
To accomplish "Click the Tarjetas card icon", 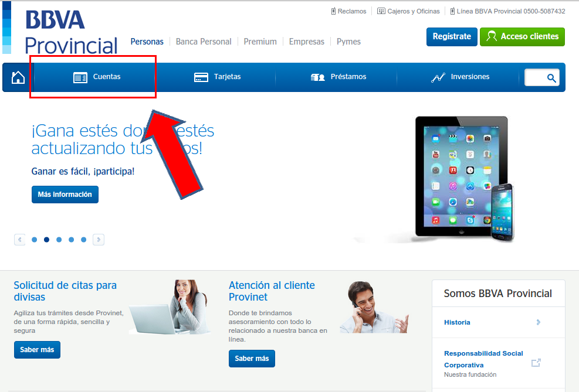I will pyautogui.click(x=201, y=77).
